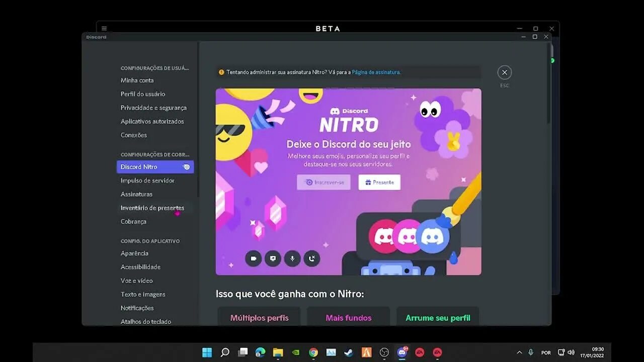Open Notificações settings
644x362 pixels.
(x=155, y=308)
